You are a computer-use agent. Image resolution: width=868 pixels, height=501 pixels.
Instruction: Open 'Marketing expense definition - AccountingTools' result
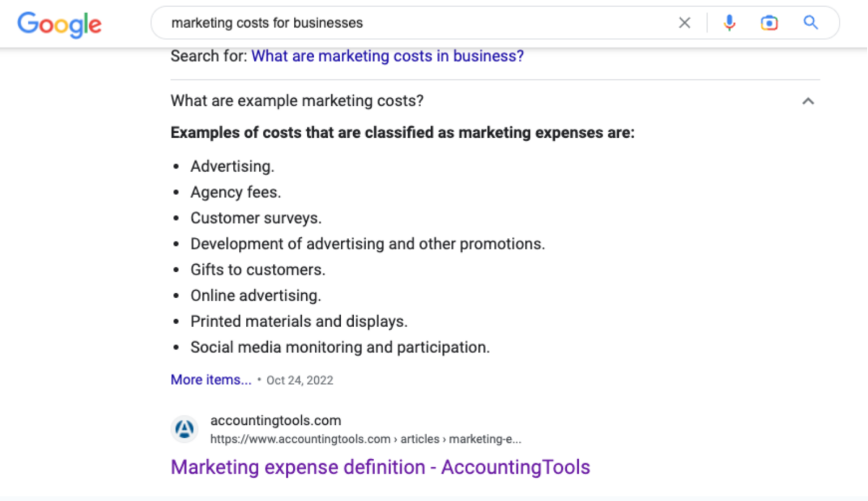380,467
